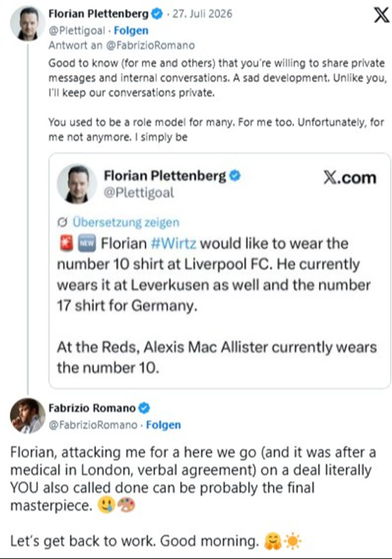
Task: Click the 27. Juli 2026 timestamp
Action: point(202,14)
